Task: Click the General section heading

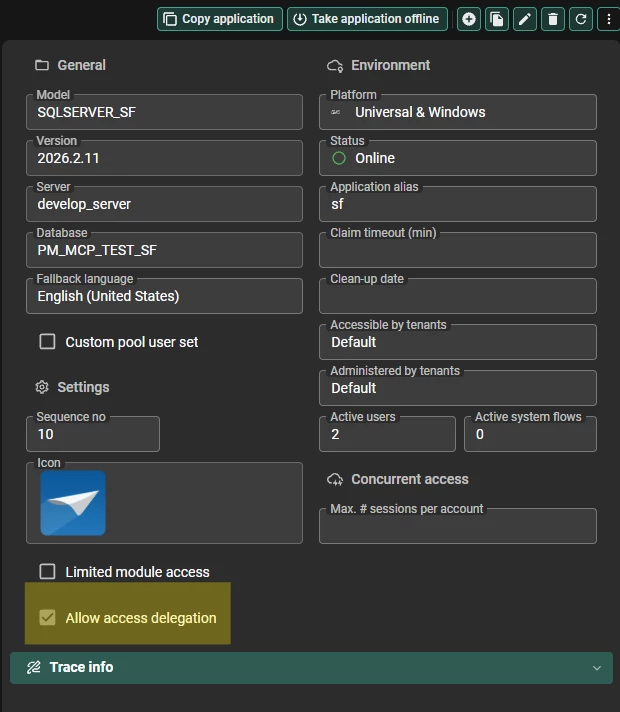Action: point(81,65)
